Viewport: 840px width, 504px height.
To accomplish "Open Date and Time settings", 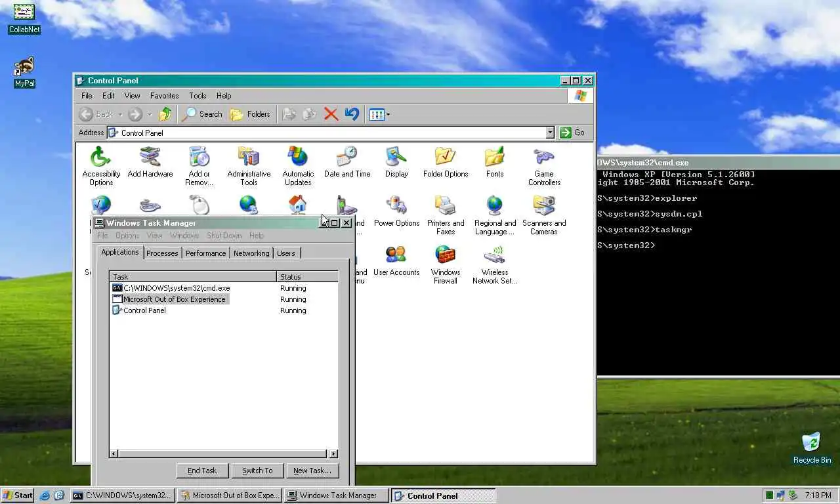I will [x=347, y=162].
